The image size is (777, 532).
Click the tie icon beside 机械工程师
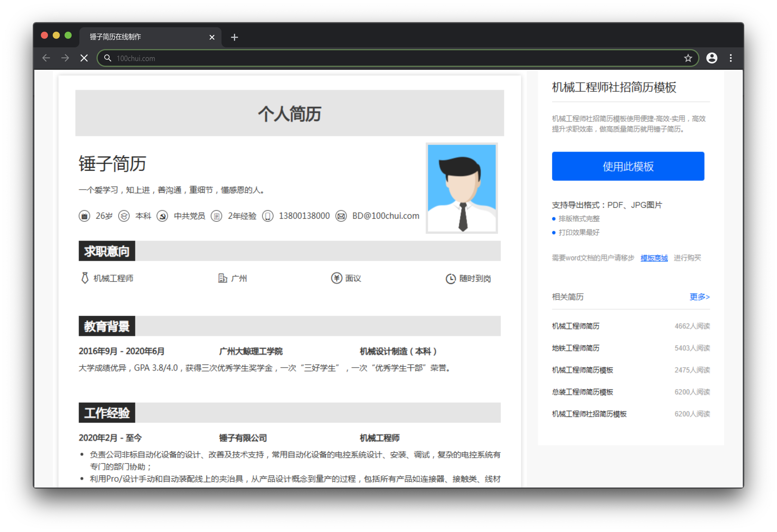click(x=85, y=278)
